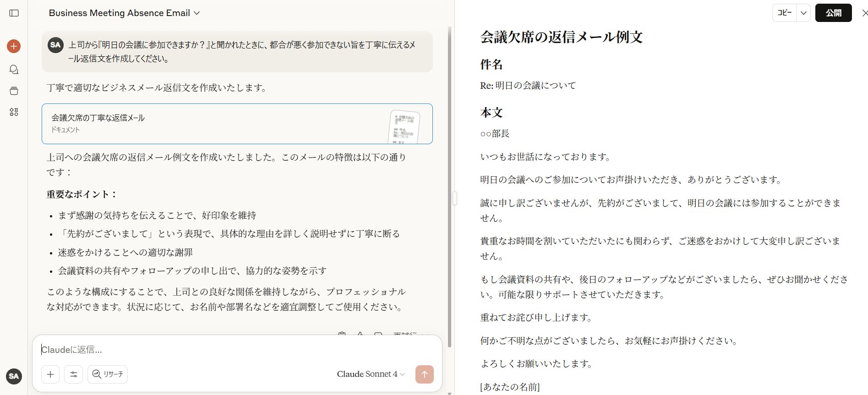Close the artifact panel with X
The width and height of the screenshot is (868, 395).
(x=864, y=13)
